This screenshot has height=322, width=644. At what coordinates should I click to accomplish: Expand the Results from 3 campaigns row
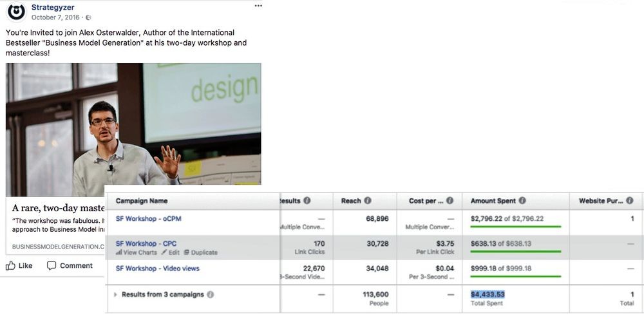(x=115, y=295)
